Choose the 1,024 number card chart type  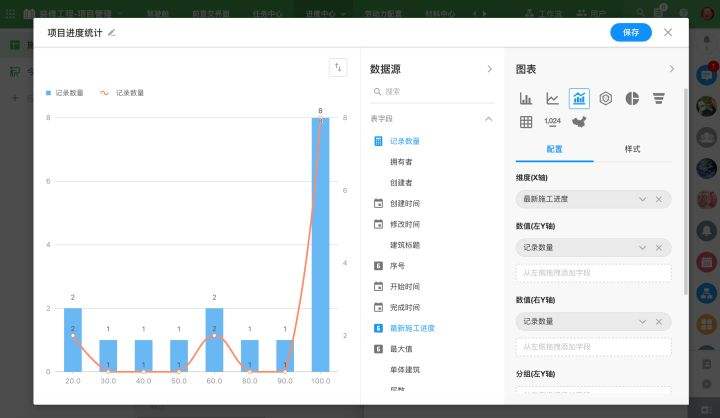tap(552, 122)
